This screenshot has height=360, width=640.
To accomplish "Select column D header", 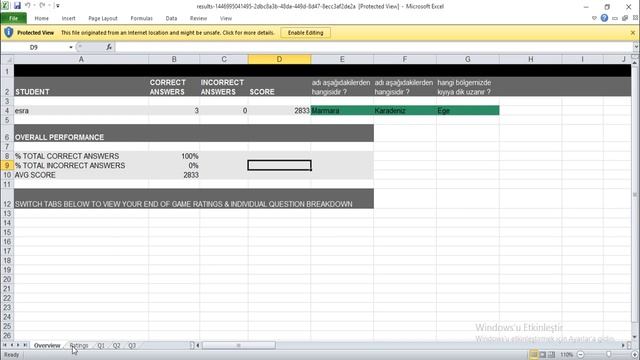I will 279,60.
